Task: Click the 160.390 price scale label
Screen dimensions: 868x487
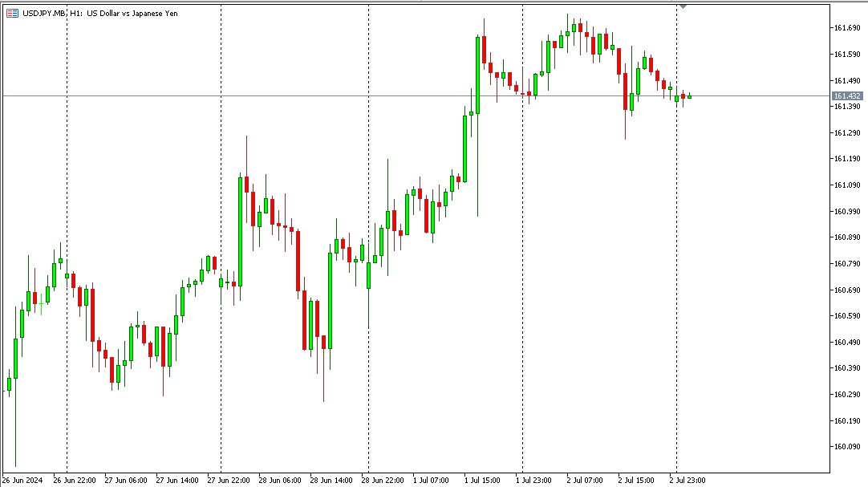Action: pos(847,368)
